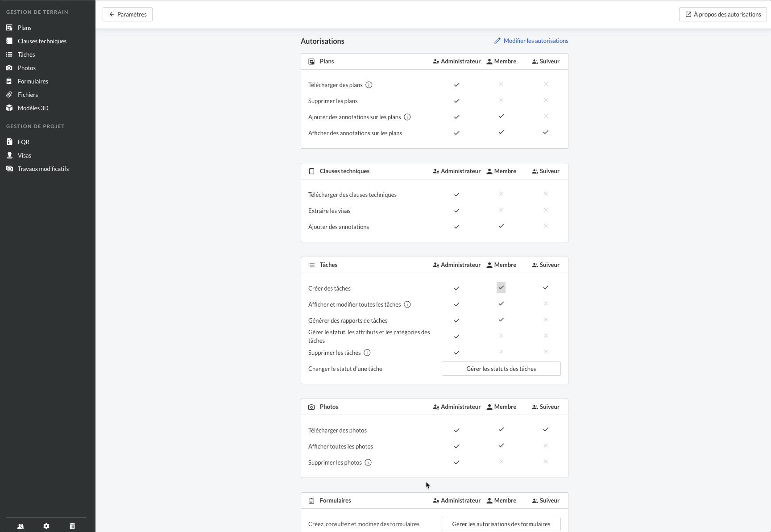Click info icon next to Supprimer les tâches

point(367,353)
